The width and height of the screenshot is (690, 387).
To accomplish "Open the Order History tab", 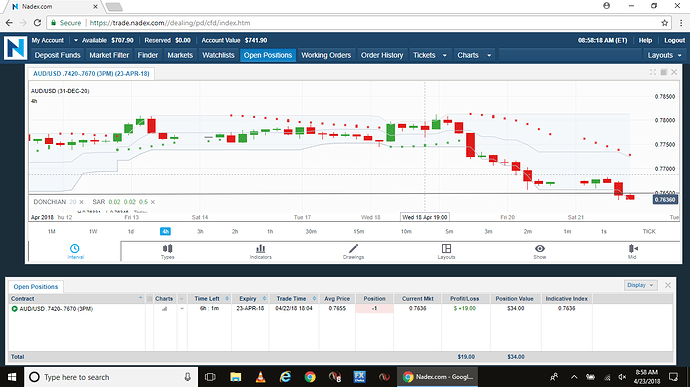I will coord(382,55).
